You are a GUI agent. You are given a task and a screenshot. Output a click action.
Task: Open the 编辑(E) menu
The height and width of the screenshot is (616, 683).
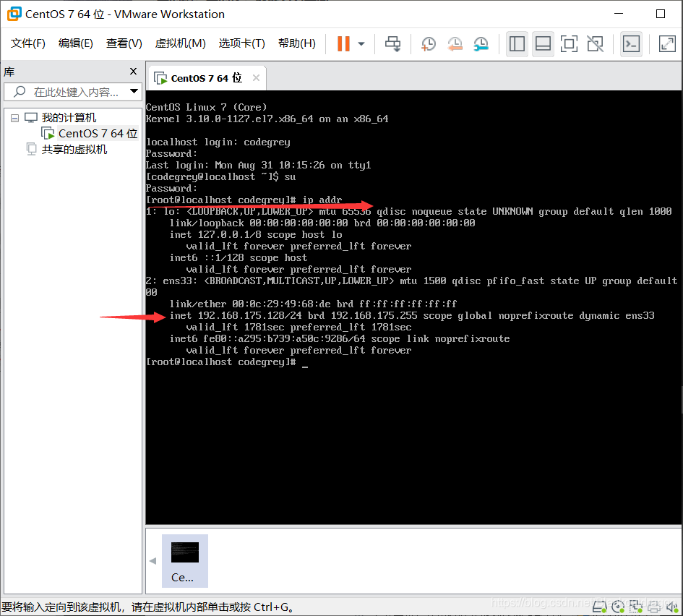[x=76, y=43]
